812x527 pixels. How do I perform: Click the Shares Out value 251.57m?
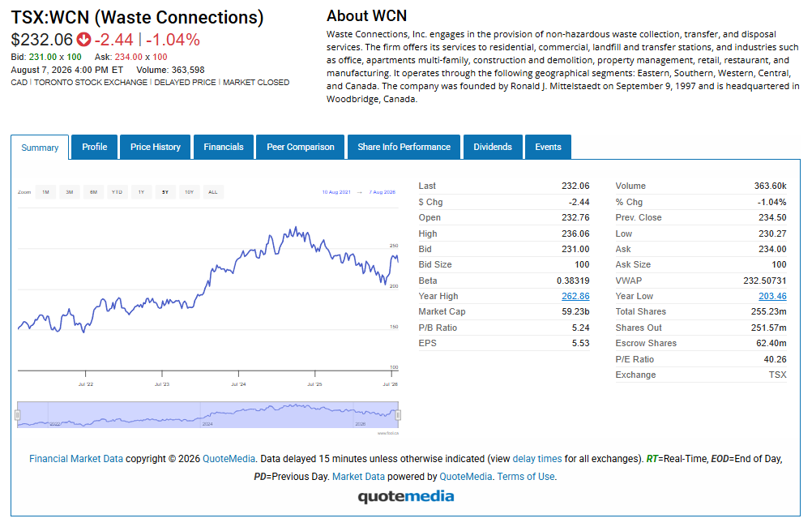[x=768, y=328]
